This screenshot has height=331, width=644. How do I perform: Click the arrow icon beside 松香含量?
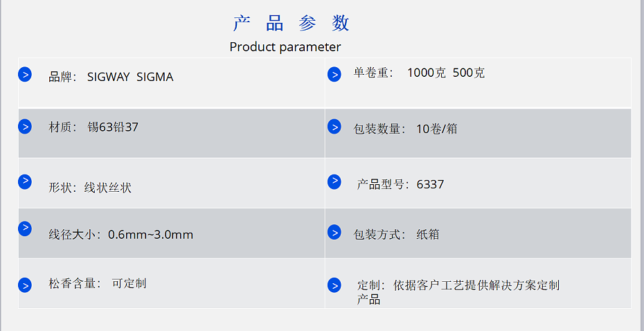[x=25, y=285]
